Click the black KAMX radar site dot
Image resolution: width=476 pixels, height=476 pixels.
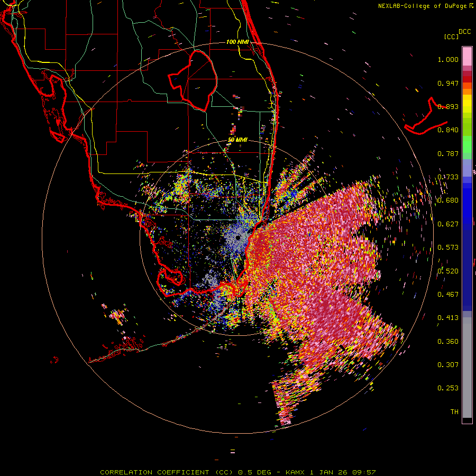pos(238,237)
